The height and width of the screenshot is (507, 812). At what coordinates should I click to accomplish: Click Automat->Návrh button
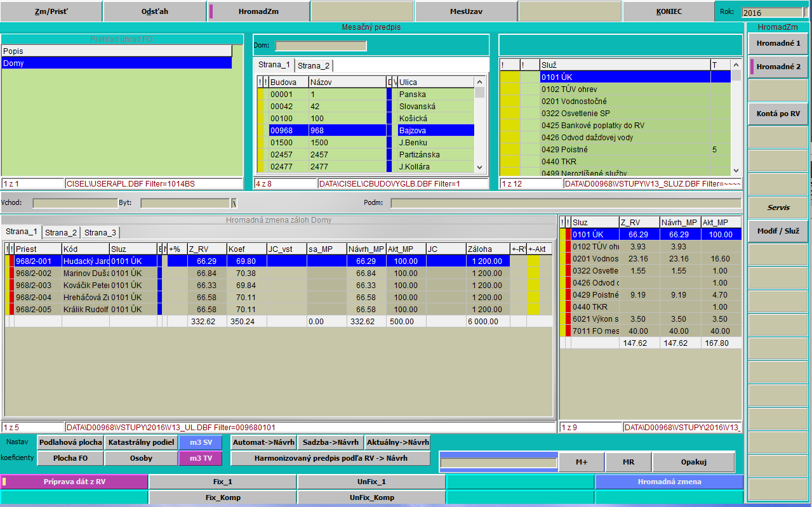[x=263, y=442]
